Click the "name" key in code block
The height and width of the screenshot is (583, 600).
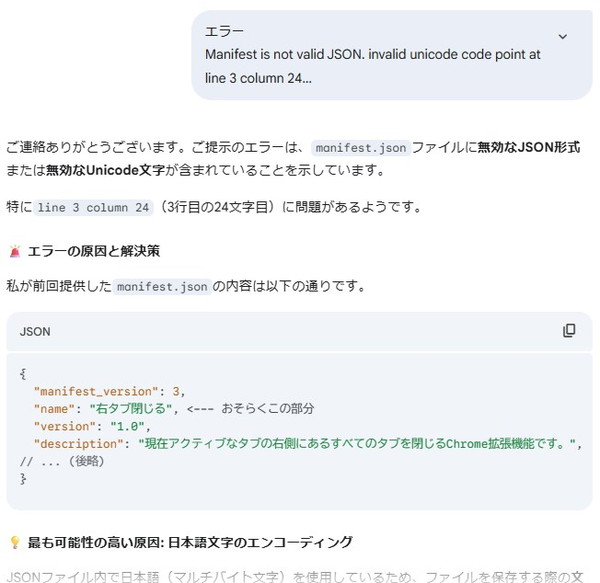(54, 408)
